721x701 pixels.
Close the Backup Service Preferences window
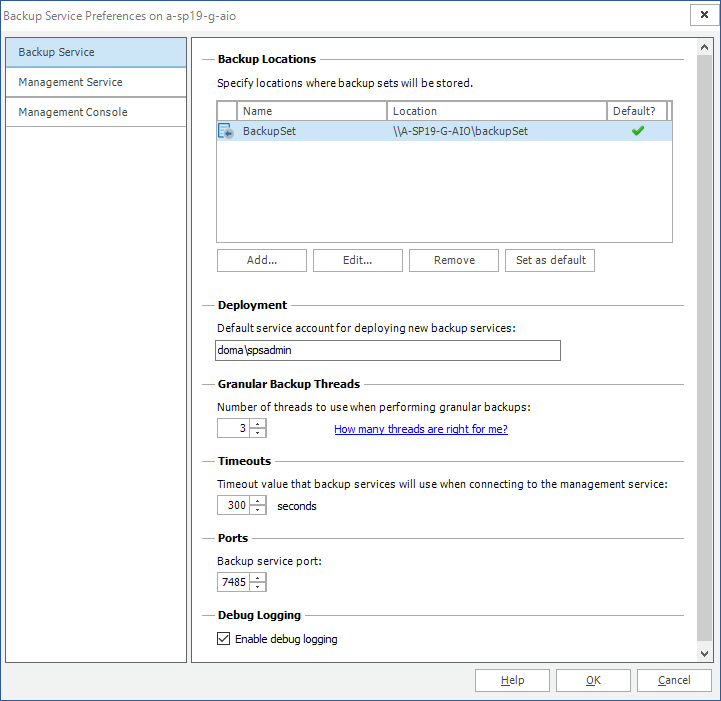[x=704, y=15]
